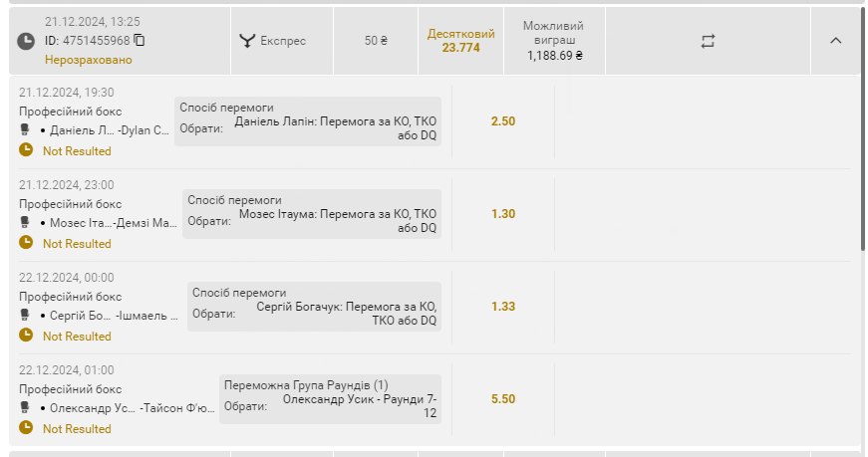Viewport: 868px width, 457px height.
Task: Open Олександр Усик vs Тайсон Ф'юрі match
Action: coord(132,408)
